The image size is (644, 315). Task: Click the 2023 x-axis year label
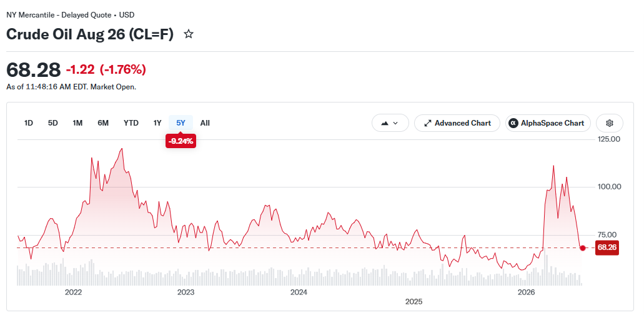[186, 292]
